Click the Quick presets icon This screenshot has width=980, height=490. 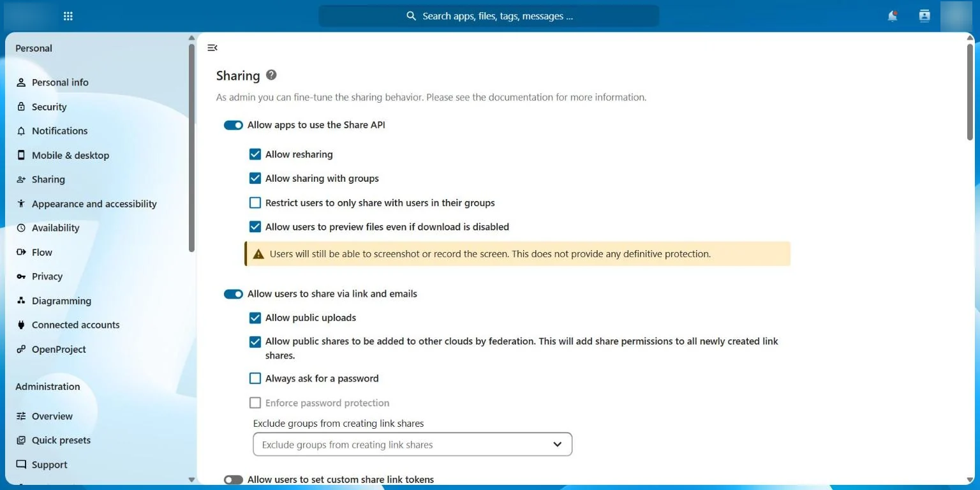(21, 440)
